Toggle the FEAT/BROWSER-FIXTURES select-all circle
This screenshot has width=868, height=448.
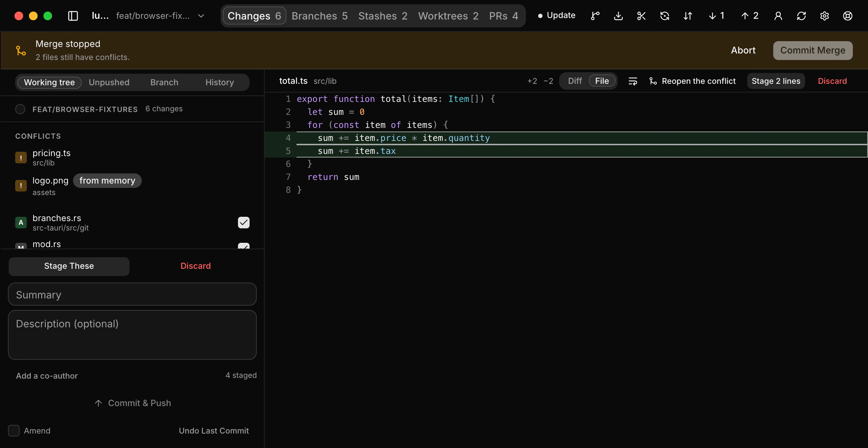tap(20, 109)
